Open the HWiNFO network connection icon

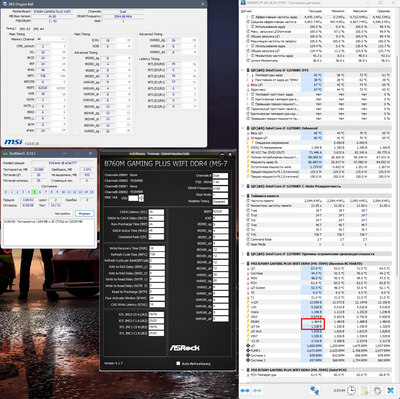(x=314, y=390)
